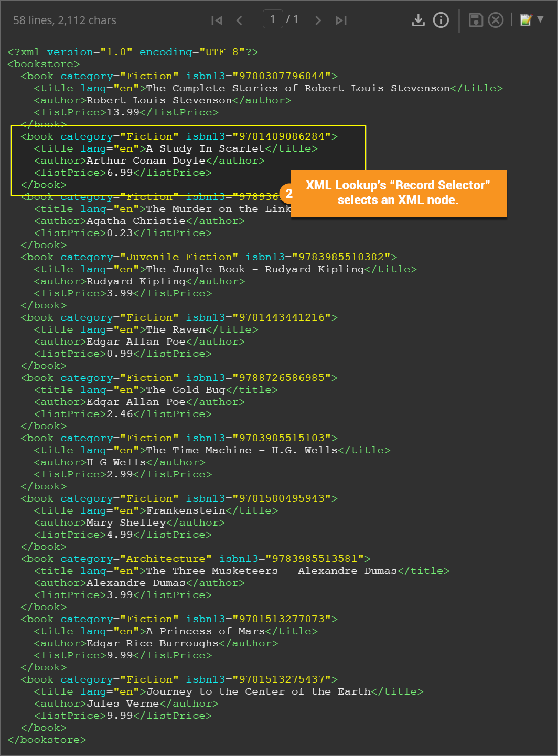
Task: Click the '58 lines, 2,112 chars' status text
Action: point(65,20)
